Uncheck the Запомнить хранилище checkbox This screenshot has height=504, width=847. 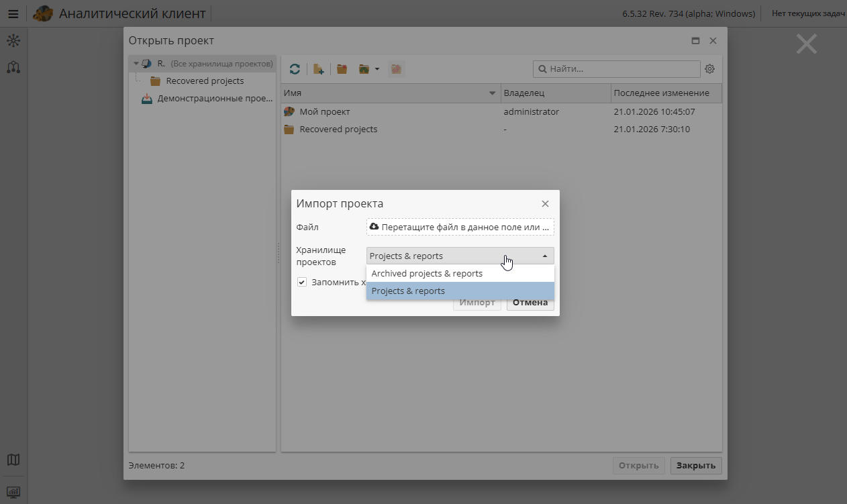[x=302, y=281]
